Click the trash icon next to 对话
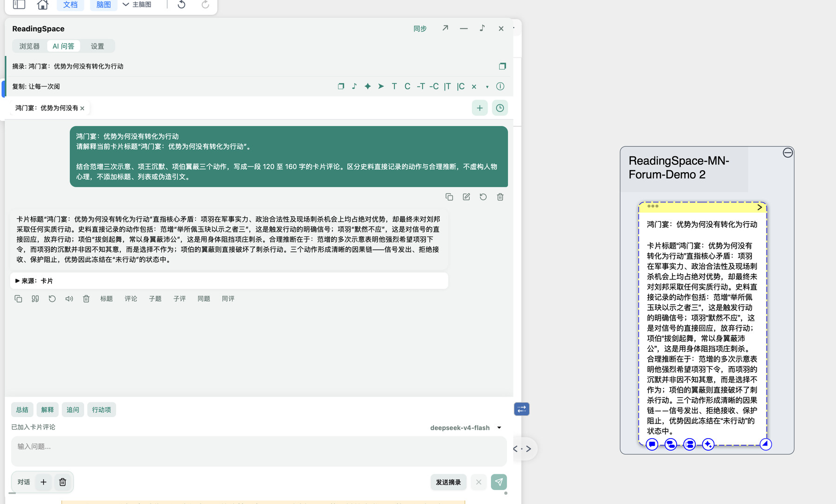 (x=63, y=482)
